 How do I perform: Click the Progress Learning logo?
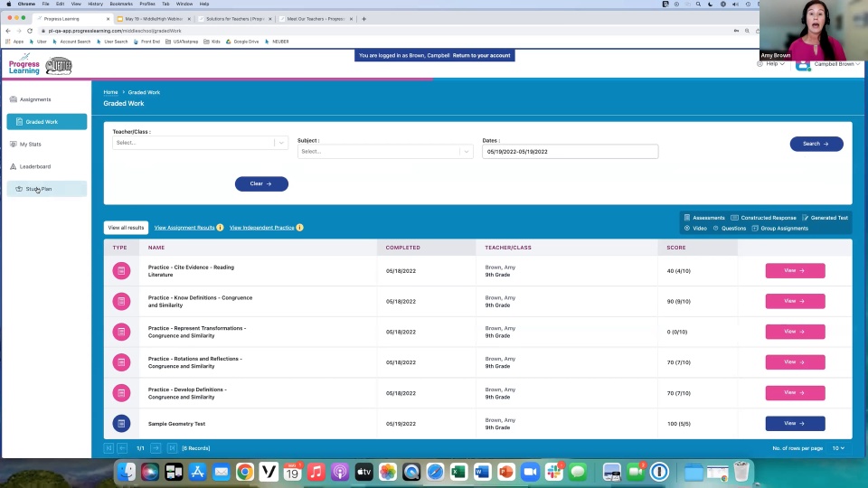(x=24, y=65)
